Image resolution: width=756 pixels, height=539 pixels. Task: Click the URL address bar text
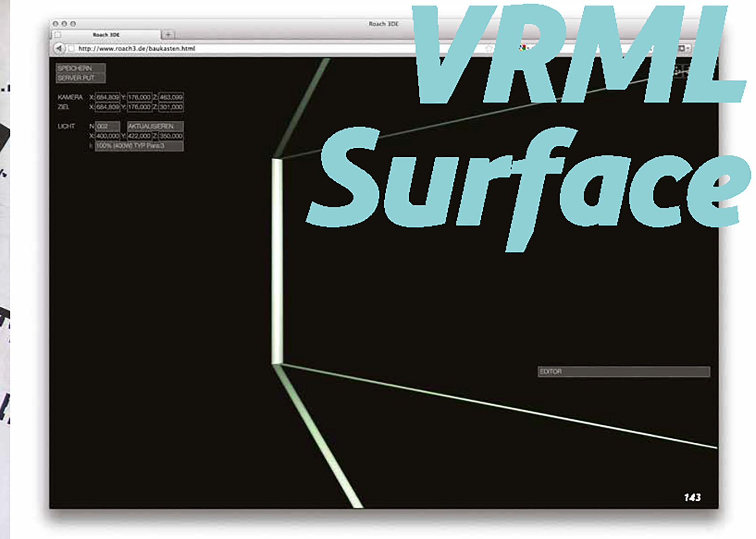pos(137,49)
